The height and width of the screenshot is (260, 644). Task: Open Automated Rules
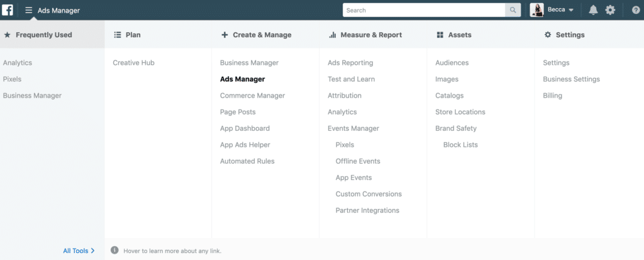247,161
